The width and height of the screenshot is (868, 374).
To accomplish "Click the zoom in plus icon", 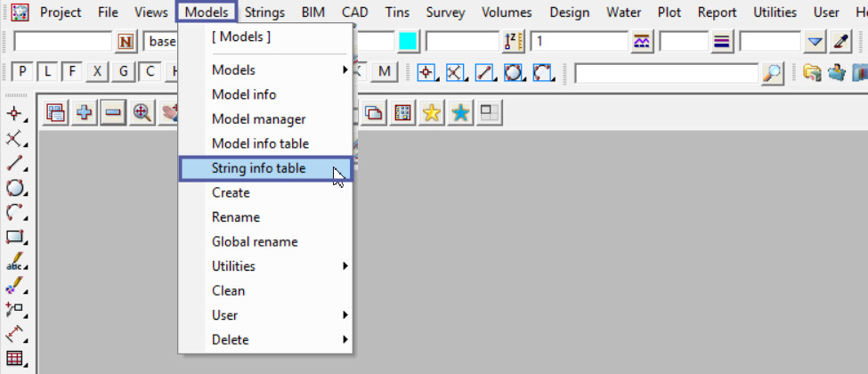I will 85,113.
